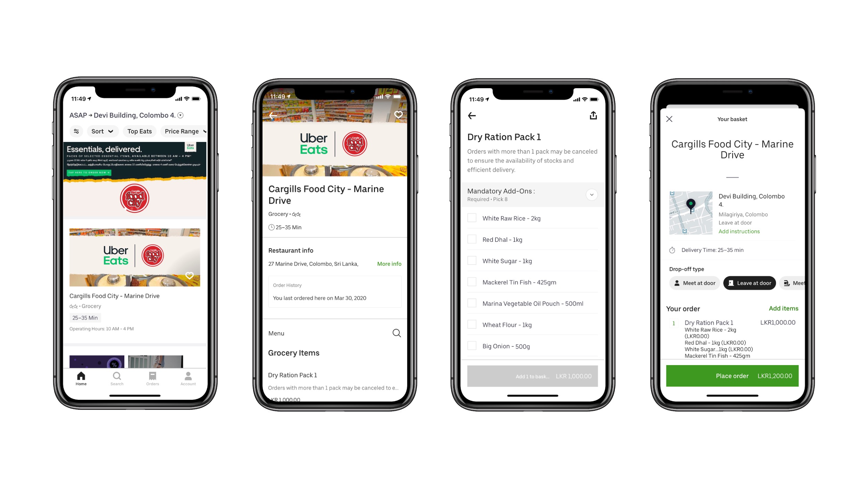This screenshot has width=868, height=488.
Task: Tap the Search icon in bottom navigation
Action: pyautogui.click(x=117, y=379)
